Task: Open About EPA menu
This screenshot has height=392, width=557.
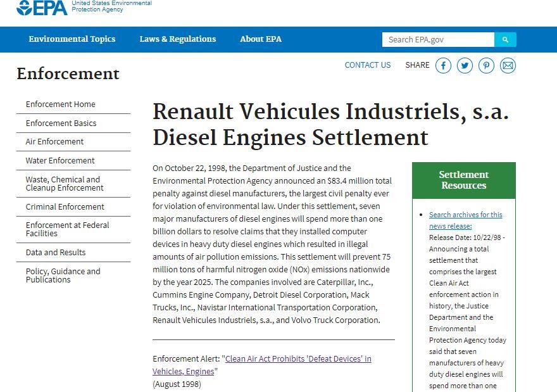Action: [261, 39]
